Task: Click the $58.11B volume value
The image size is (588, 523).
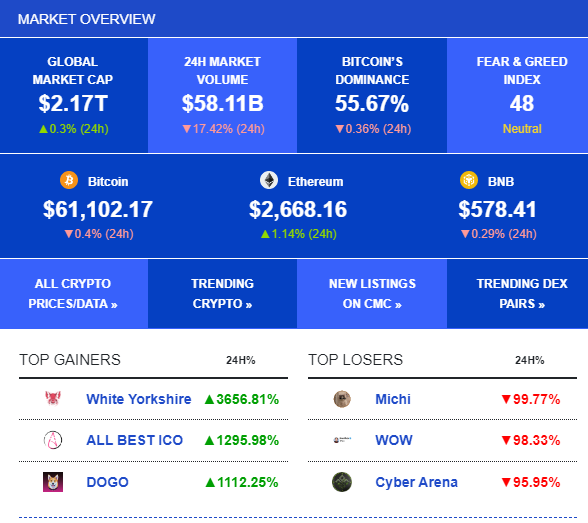Action: pos(222,103)
